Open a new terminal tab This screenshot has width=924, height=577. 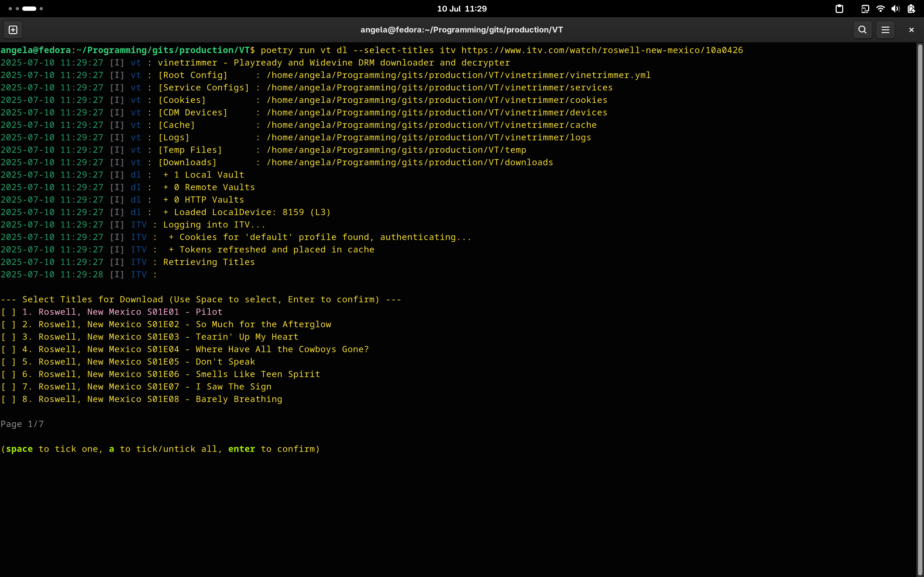[13, 30]
